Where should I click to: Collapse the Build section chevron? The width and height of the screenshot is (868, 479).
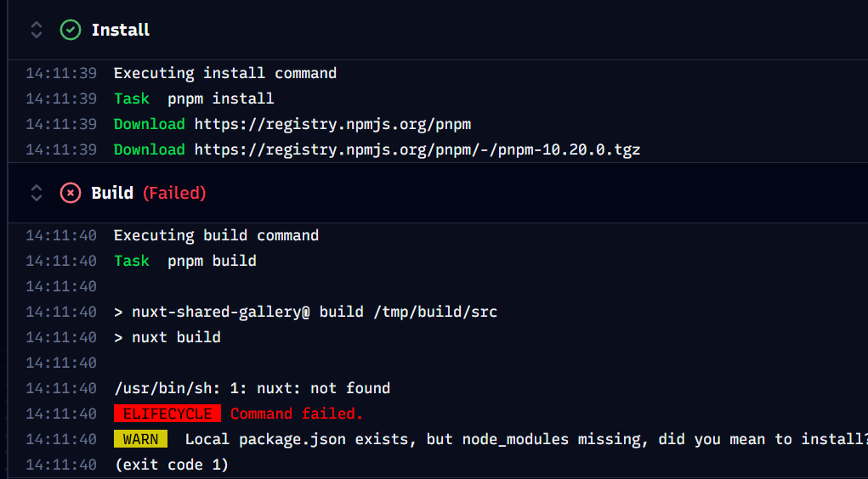(x=36, y=193)
